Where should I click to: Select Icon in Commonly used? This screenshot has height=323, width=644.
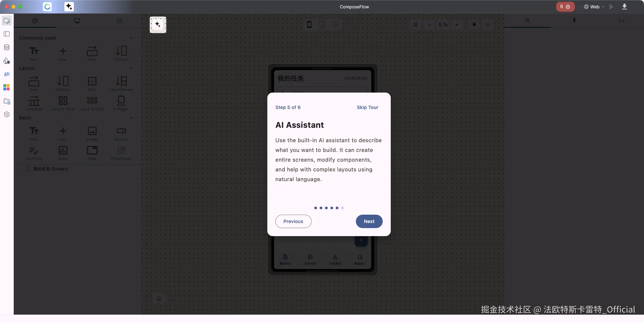(x=63, y=53)
